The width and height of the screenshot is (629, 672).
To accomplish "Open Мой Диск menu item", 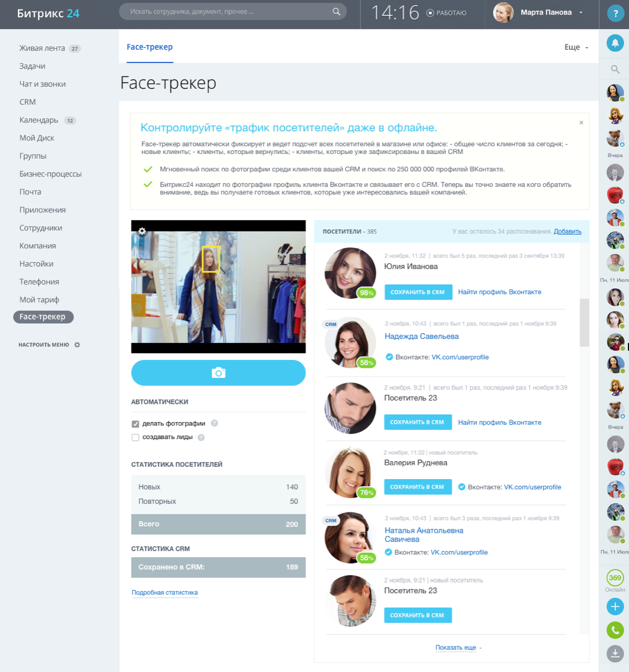I will pyautogui.click(x=37, y=138).
